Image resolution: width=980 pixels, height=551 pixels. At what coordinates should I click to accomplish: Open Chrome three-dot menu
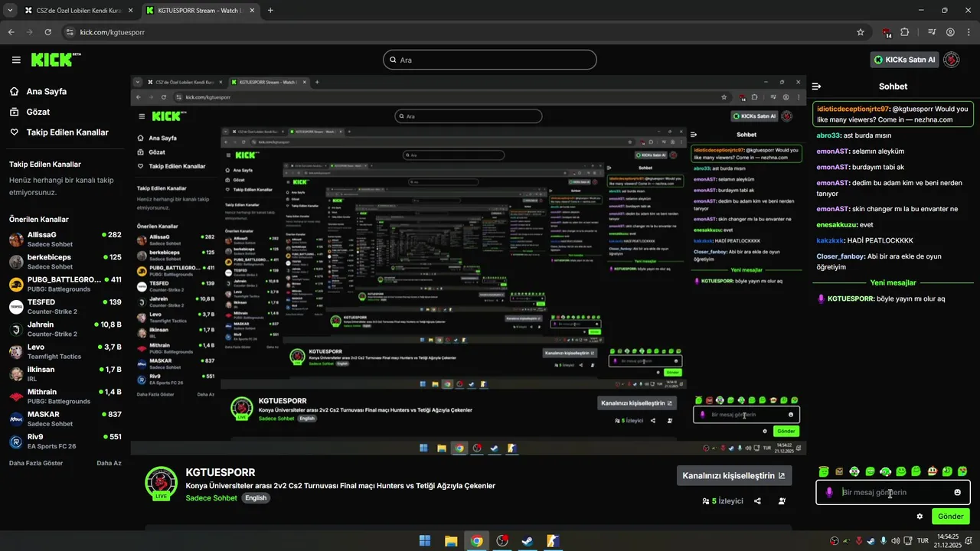click(969, 32)
